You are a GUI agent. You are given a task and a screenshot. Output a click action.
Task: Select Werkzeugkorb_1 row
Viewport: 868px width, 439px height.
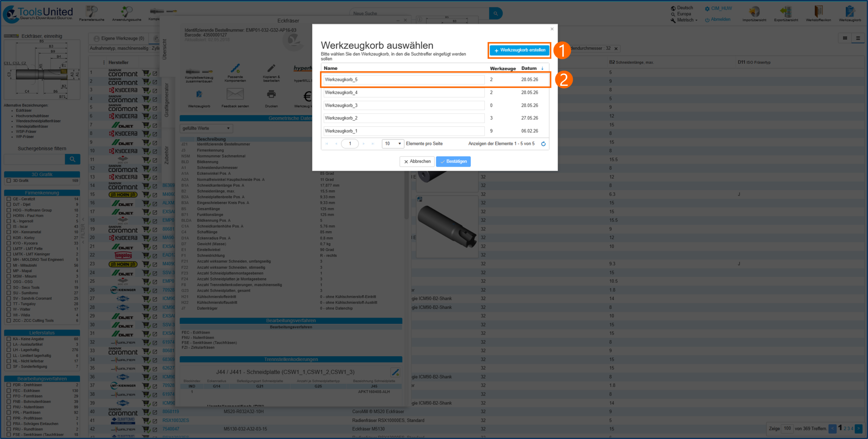pyautogui.click(x=435, y=131)
